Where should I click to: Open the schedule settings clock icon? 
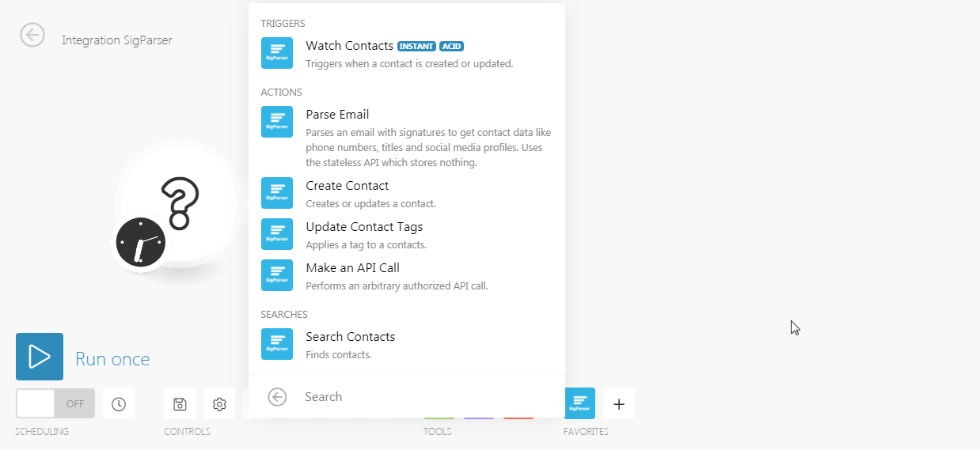[x=119, y=404]
